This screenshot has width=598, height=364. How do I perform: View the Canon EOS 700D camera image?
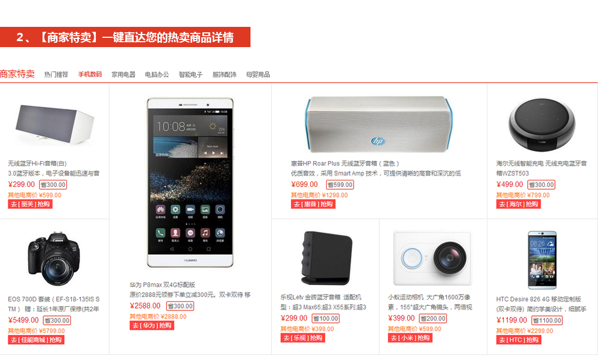(x=54, y=259)
